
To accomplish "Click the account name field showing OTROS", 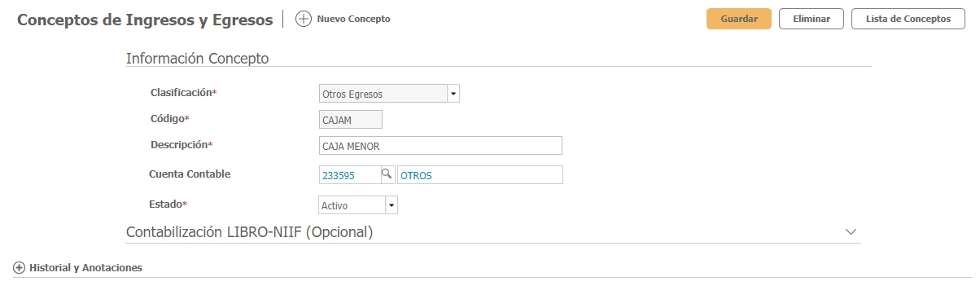I will [x=479, y=175].
